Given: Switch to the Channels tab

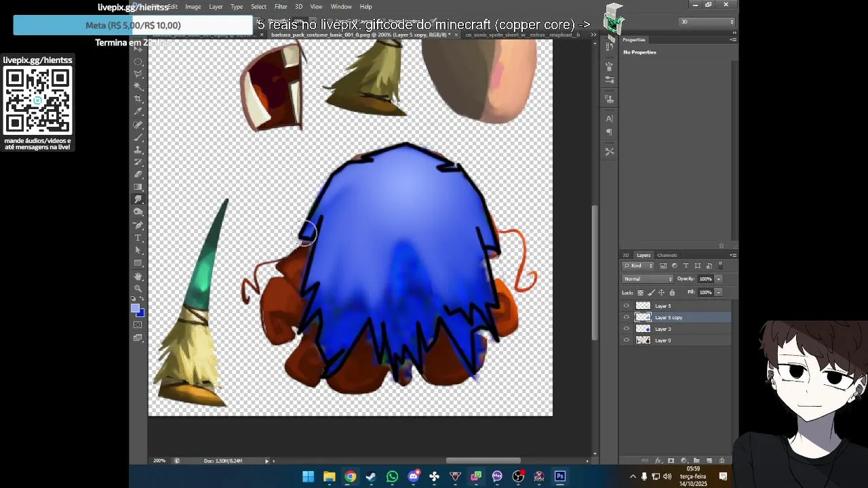Looking at the screenshot, I should pyautogui.click(x=667, y=256).
